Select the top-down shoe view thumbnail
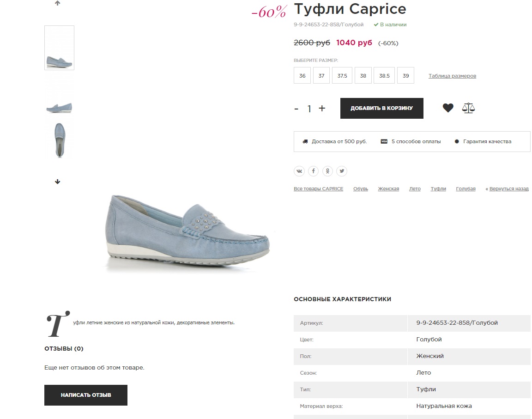The height and width of the screenshot is (419, 532). point(60,140)
